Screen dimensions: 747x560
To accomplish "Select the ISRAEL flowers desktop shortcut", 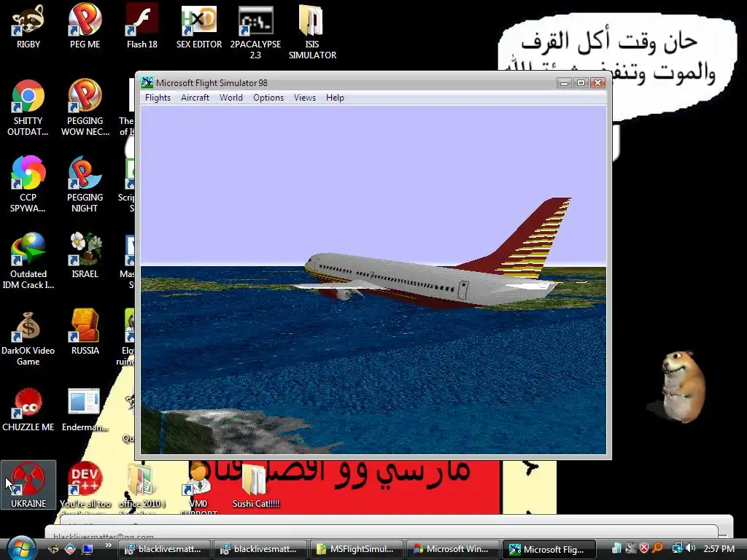I will pyautogui.click(x=85, y=256).
